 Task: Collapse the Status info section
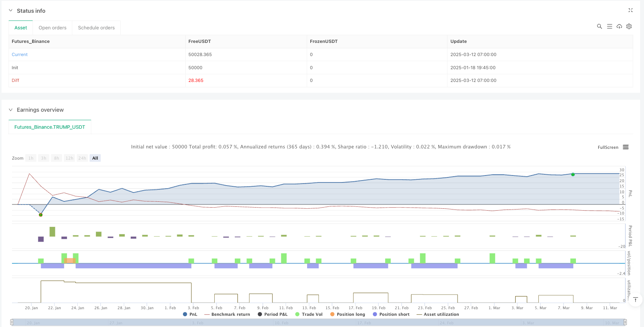tap(10, 11)
